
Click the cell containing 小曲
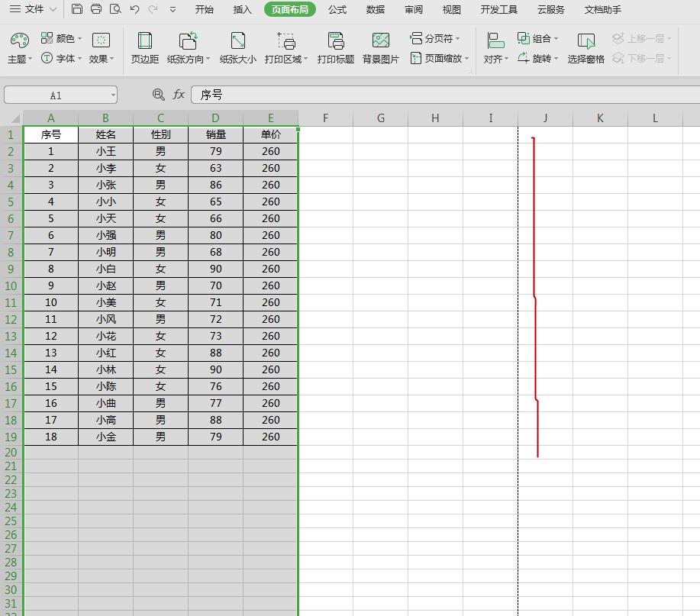[x=106, y=403]
